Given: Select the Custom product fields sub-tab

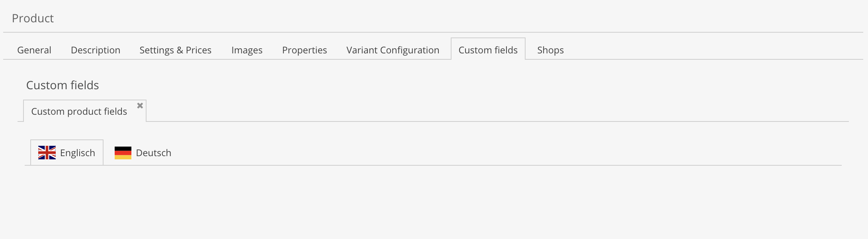Looking at the screenshot, I should point(79,112).
